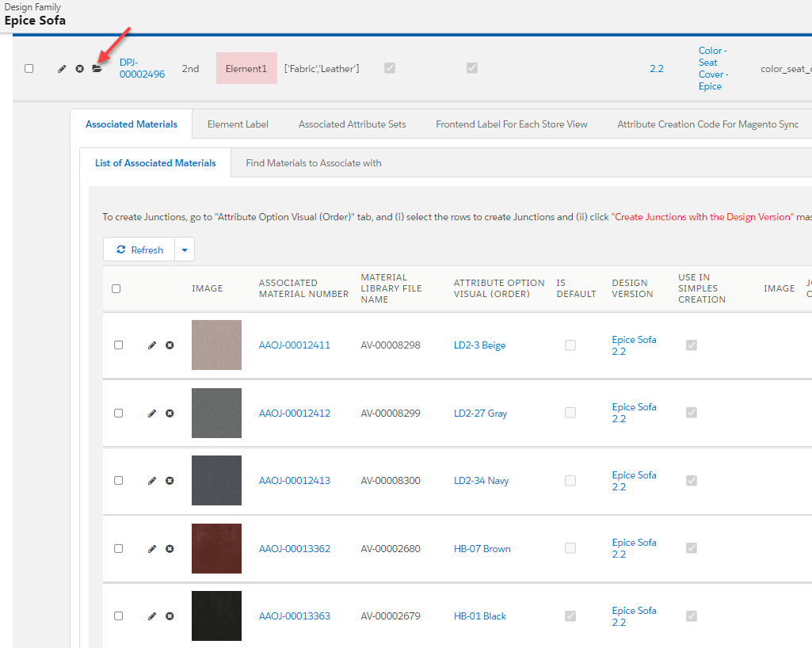Delete the AAOJ-00012411 row
This screenshot has width=812, height=648.
pyautogui.click(x=170, y=345)
